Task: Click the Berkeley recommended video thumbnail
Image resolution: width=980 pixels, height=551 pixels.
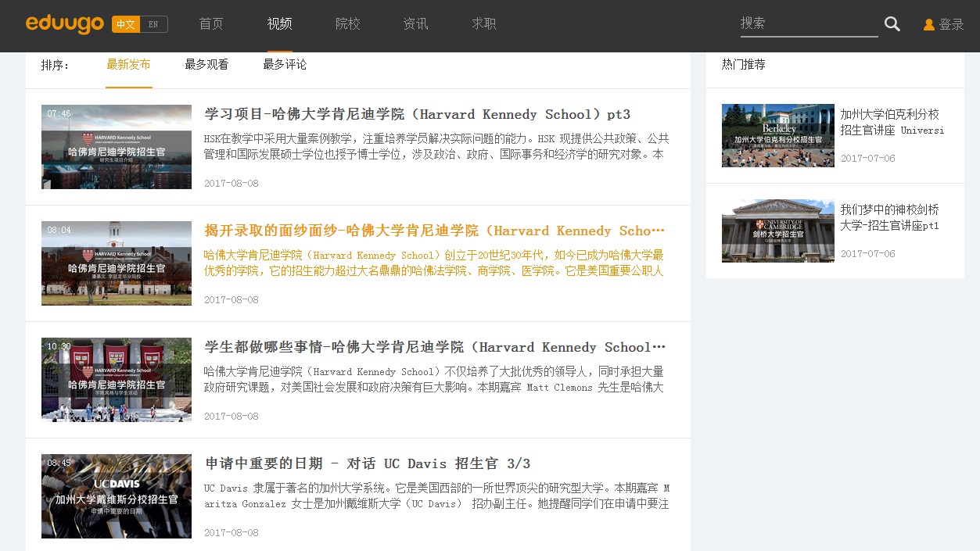Action: pos(778,135)
